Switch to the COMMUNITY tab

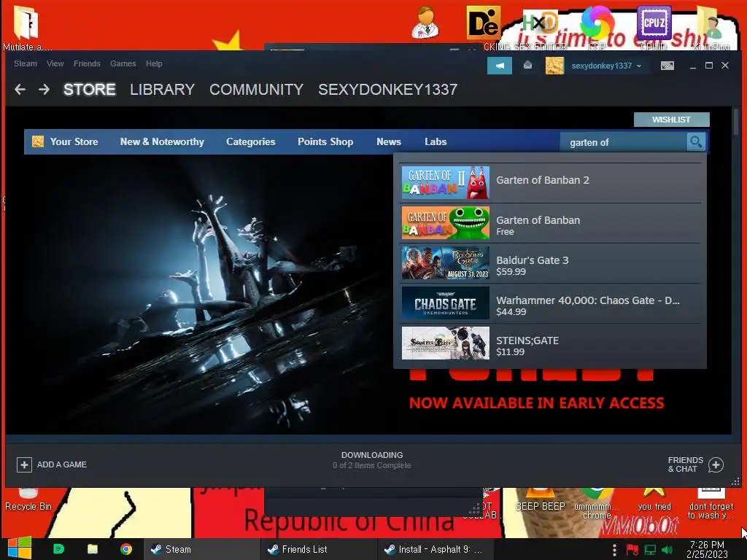[256, 90]
